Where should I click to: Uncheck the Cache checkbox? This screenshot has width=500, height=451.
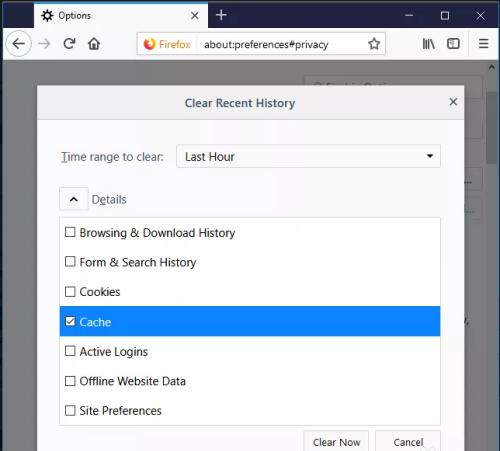(70, 321)
